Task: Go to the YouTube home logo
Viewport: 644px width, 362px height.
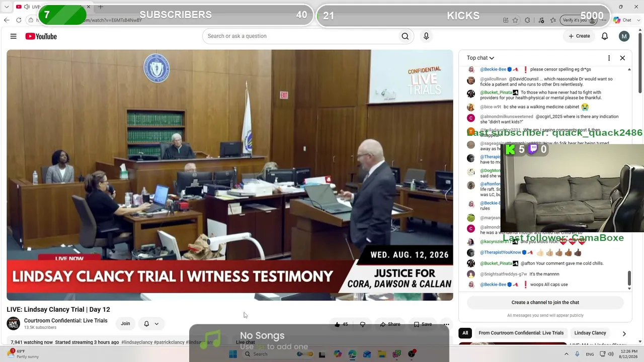Action: pyautogui.click(x=41, y=36)
